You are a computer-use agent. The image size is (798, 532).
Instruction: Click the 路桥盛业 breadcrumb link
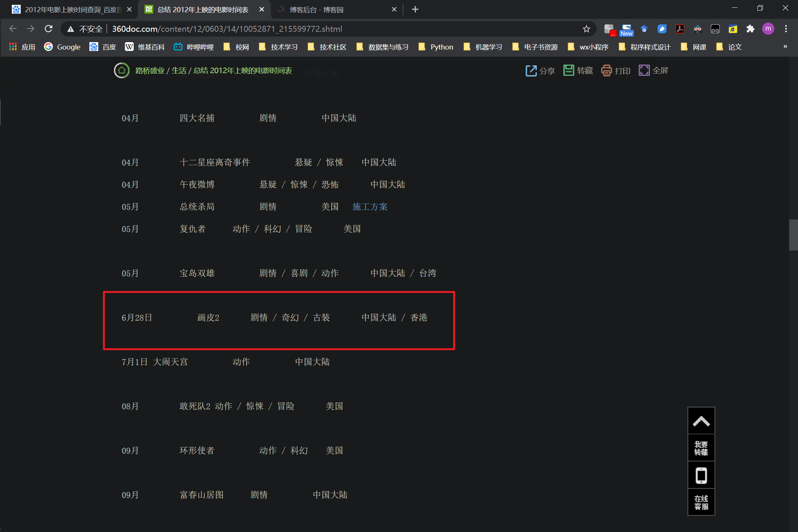[x=150, y=71]
